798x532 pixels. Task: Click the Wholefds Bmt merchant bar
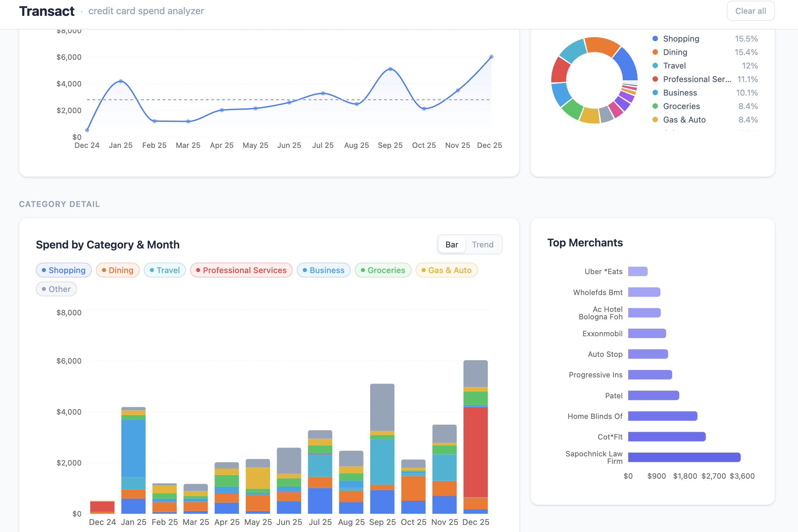click(644, 292)
